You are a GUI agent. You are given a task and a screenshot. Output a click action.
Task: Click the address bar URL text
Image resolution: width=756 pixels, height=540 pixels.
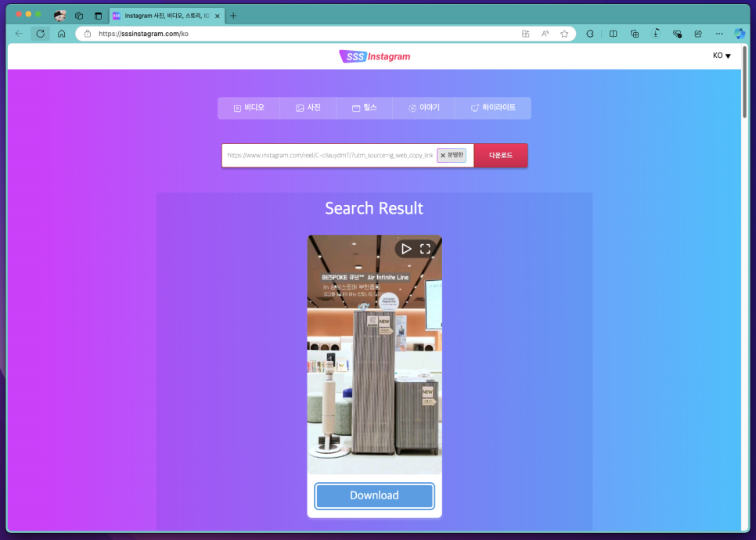pyautogui.click(x=144, y=34)
